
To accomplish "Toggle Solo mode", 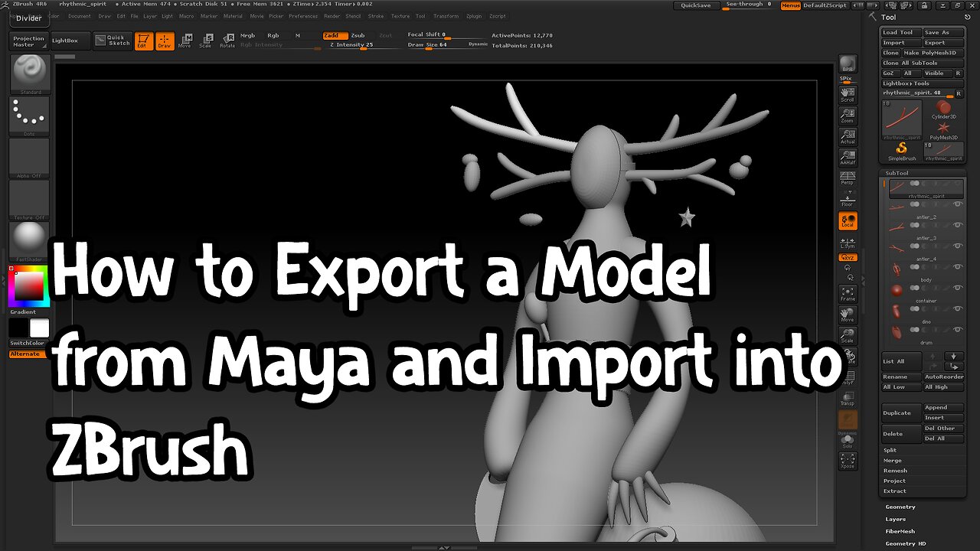I will pyautogui.click(x=848, y=440).
